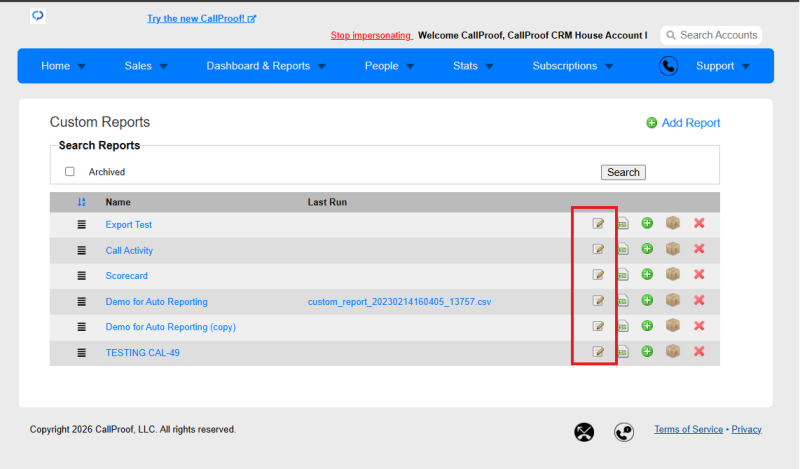The width and height of the screenshot is (800, 469).
Task: Edit Demo for Auto Reporting (copy) via pencil icon
Action: [598, 326]
